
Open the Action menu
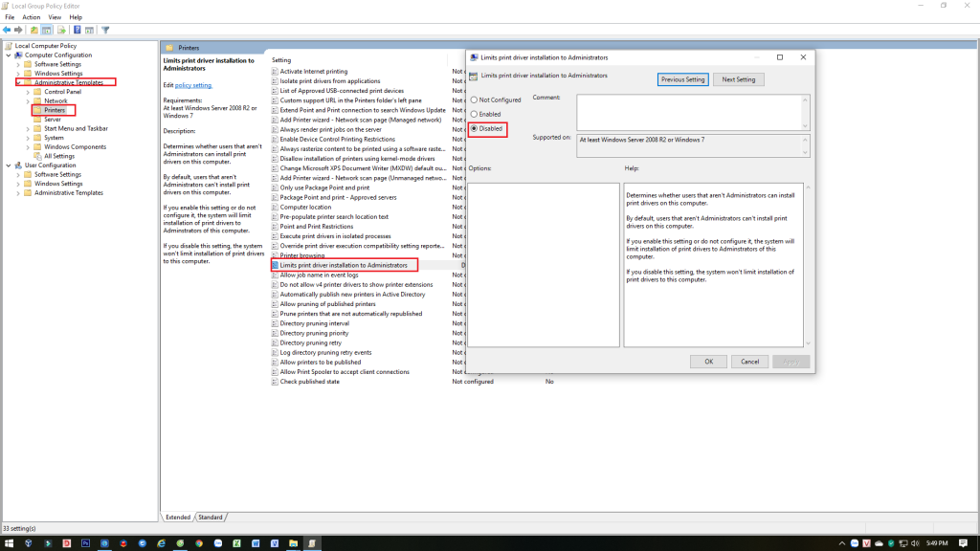(32, 17)
